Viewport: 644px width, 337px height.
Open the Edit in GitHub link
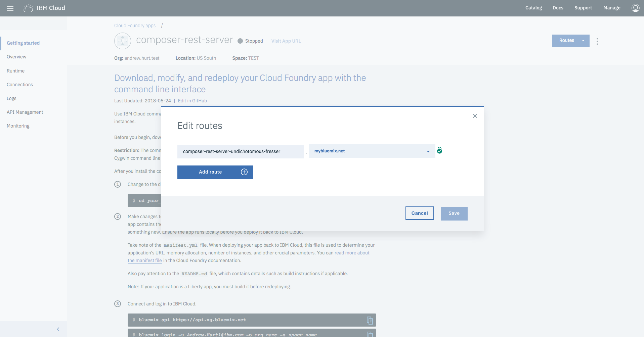click(x=192, y=101)
